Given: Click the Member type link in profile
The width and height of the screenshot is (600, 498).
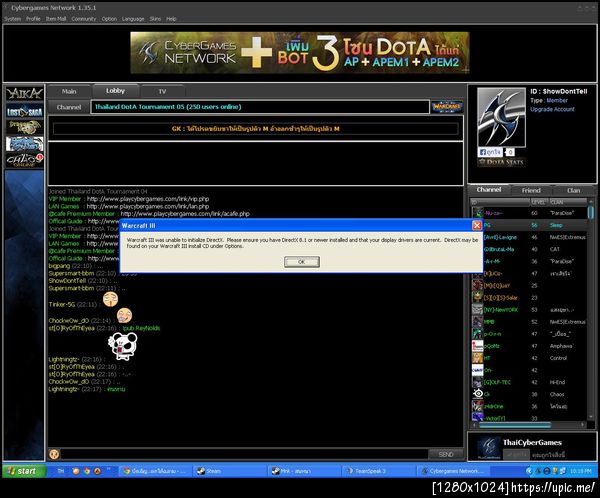Looking at the screenshot, I should point(557,100).
